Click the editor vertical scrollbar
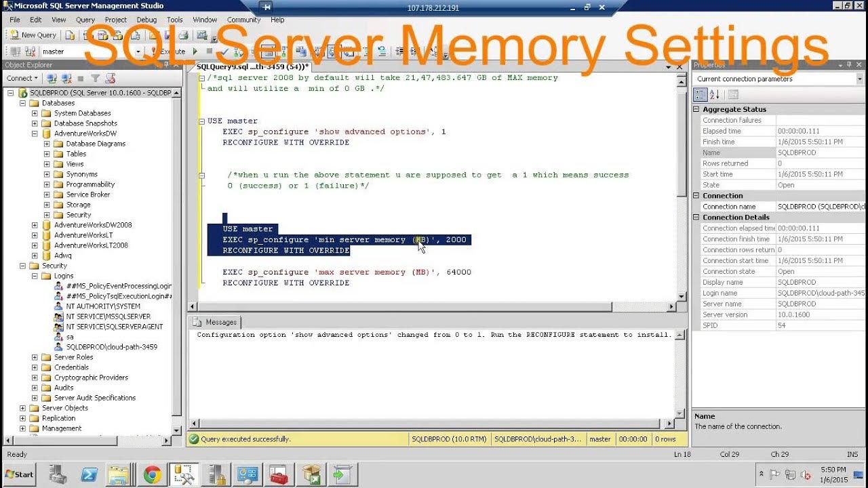This screenshot has width=868, height=488. pos(682,186)
